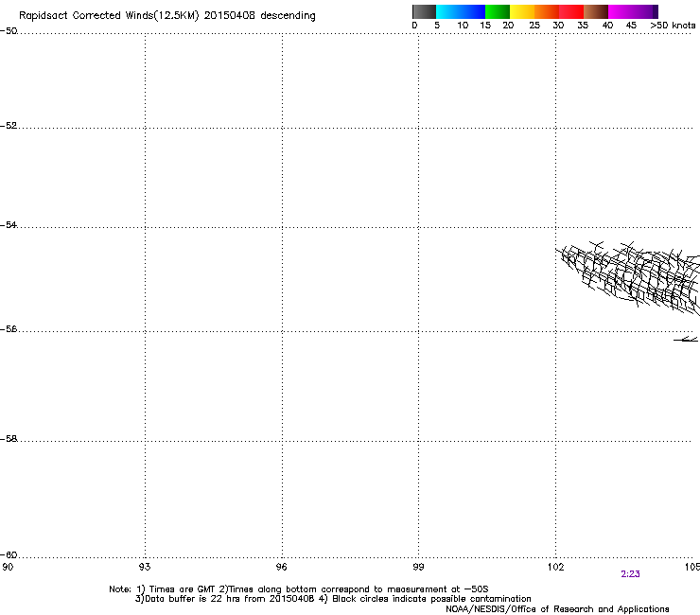
Task: Click the '>50 knots' legend label
Action: click(673, 26)
